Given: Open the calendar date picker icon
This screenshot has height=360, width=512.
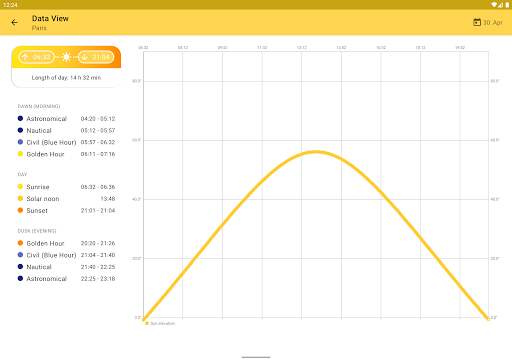Looking at the screenshot, I should pos(477,22).
